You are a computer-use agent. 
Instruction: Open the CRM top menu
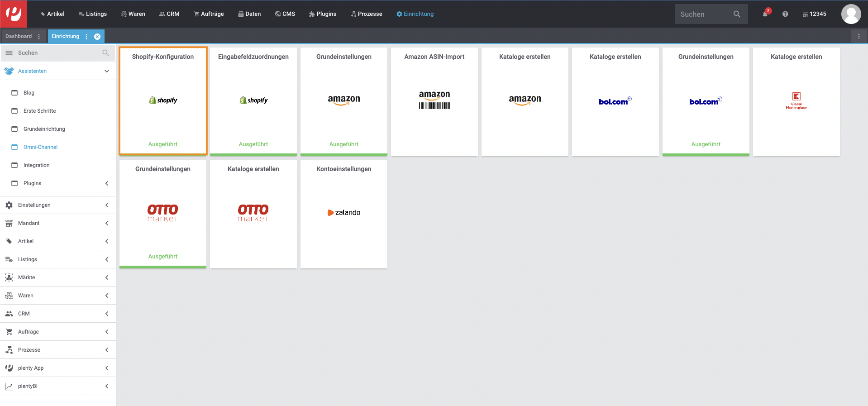169,14
